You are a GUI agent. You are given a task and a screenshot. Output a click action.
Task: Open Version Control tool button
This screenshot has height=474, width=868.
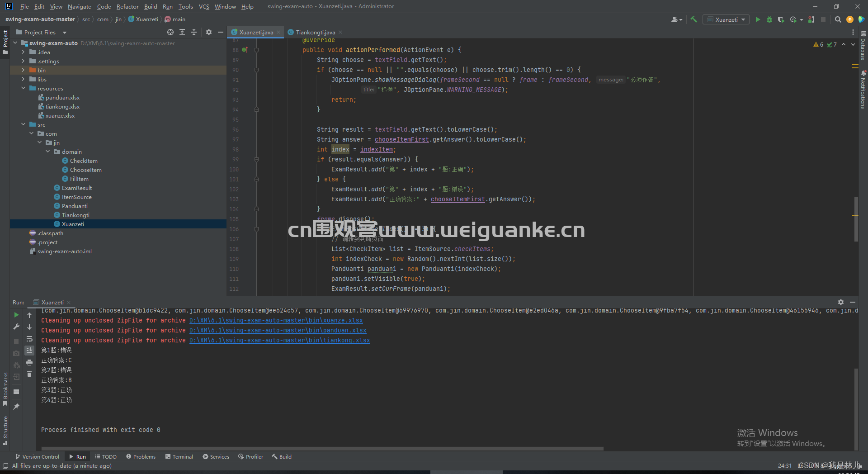point(37,457)
